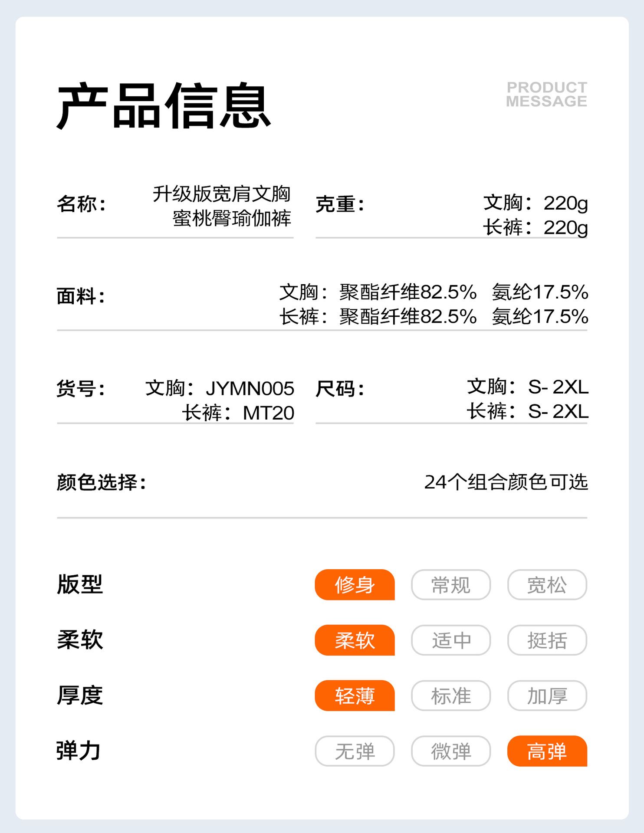Select the 修身 fit option
The height and width of the screenshot is (833, 644).
click(x=355, y=585)
